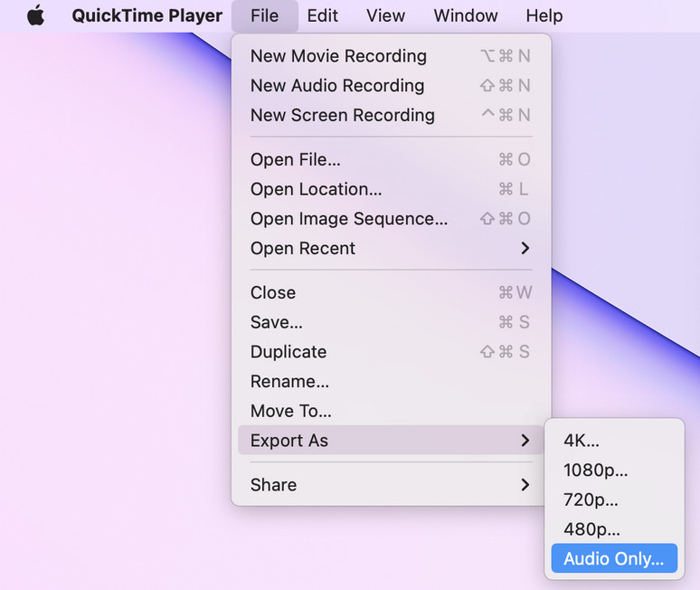This screenshot has height=590, width=700.
Task: Expand the Export As submenu
Action: 391,440
